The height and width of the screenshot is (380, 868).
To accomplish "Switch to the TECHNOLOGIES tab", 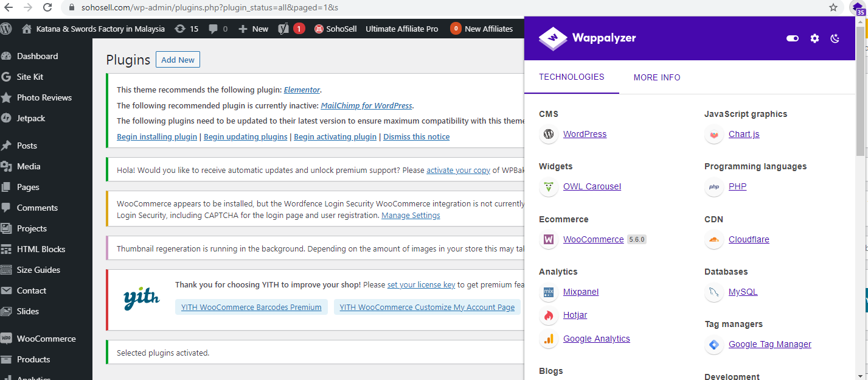I will pos(572,77).
